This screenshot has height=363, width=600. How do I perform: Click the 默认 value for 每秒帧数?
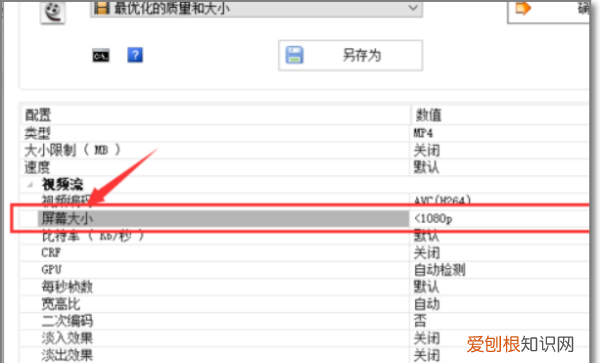[426, 287]
